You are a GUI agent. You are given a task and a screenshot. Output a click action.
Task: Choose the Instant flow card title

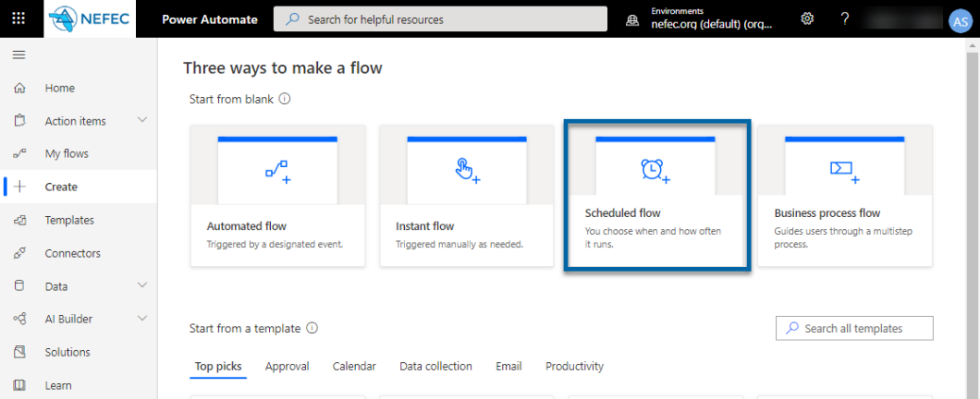click(x=425, y=226)
